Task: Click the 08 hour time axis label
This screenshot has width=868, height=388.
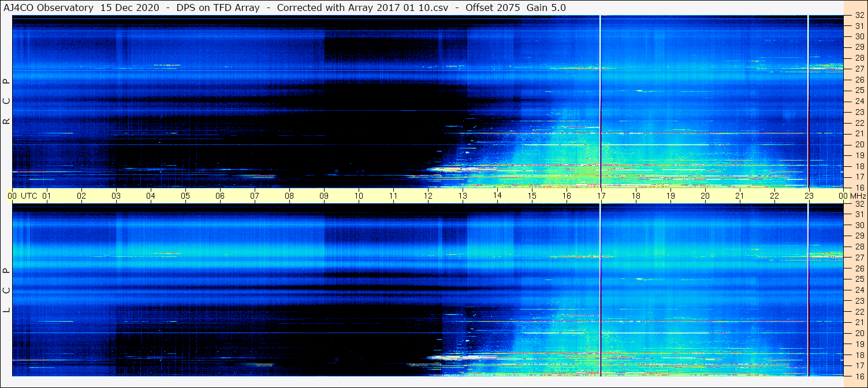Action: pos(289,196)
